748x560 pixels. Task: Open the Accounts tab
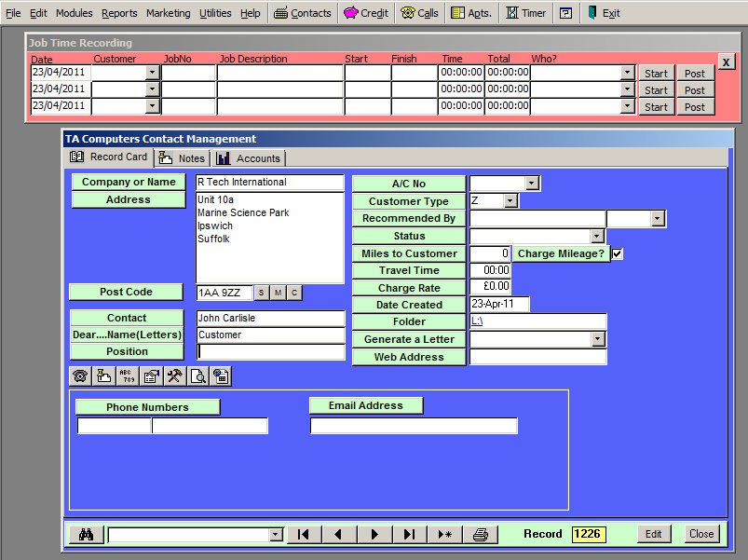tap(249, 158)
